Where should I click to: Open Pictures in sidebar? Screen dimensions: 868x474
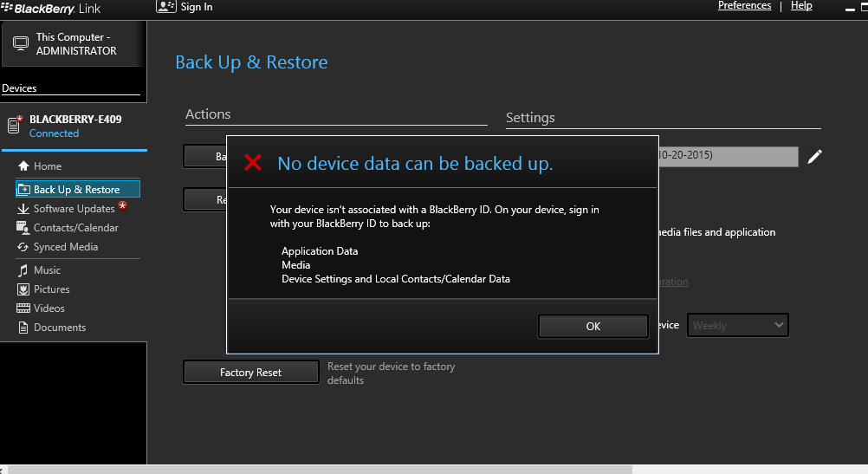click(51, 289)
